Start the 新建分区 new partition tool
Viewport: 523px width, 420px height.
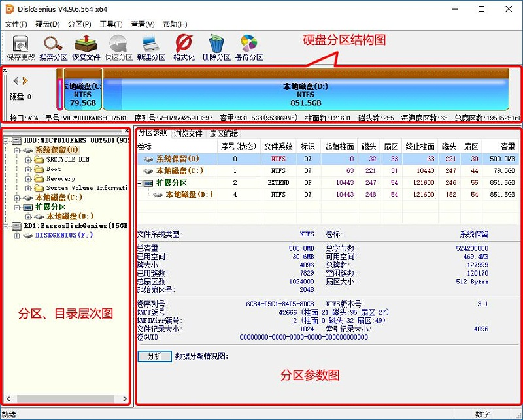150,44
